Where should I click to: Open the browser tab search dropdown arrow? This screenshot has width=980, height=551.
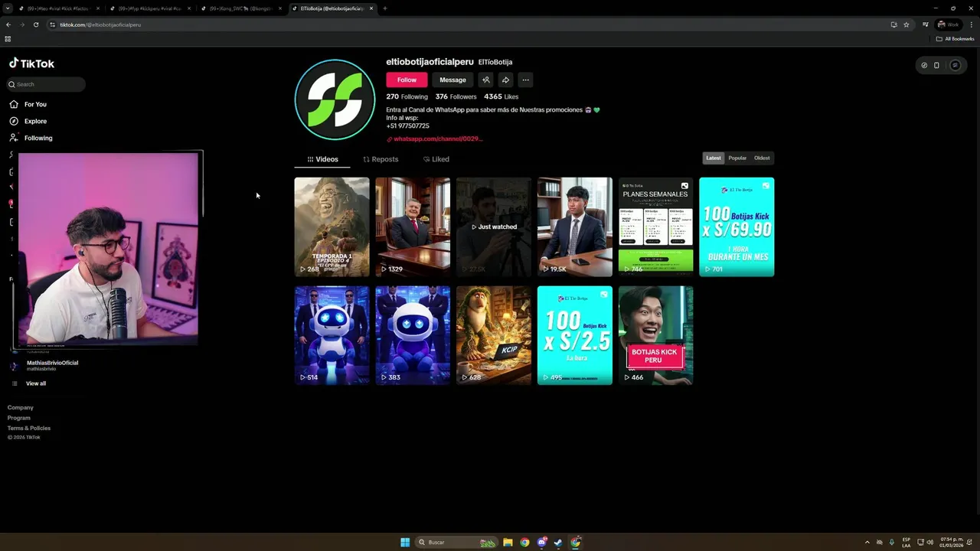tap(8, 8)
